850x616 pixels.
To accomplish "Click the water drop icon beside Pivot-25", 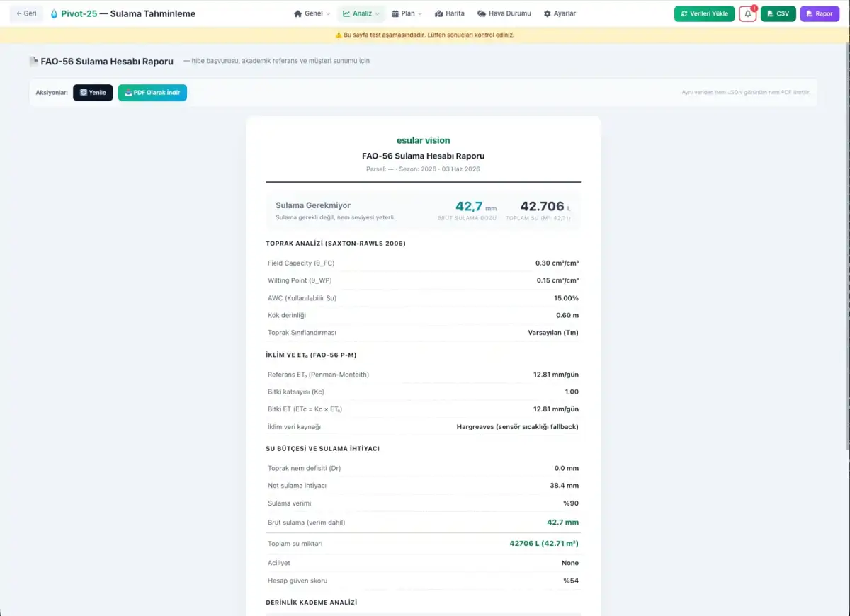I will [55, 13].
